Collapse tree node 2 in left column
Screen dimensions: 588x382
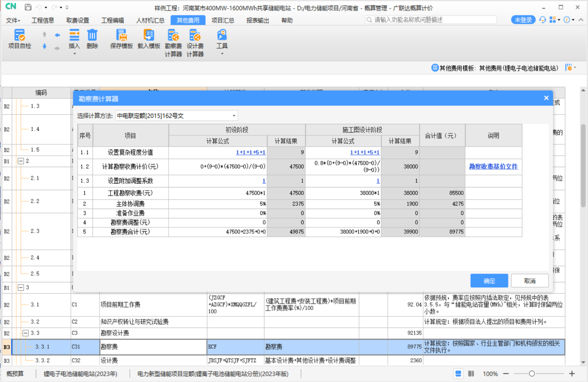21,161
